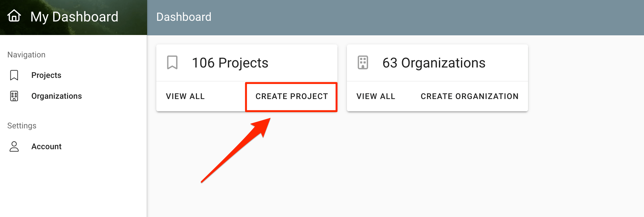Open Account settings in the sidebar
This screenshot has height=217, width=644.
[46, 147]
